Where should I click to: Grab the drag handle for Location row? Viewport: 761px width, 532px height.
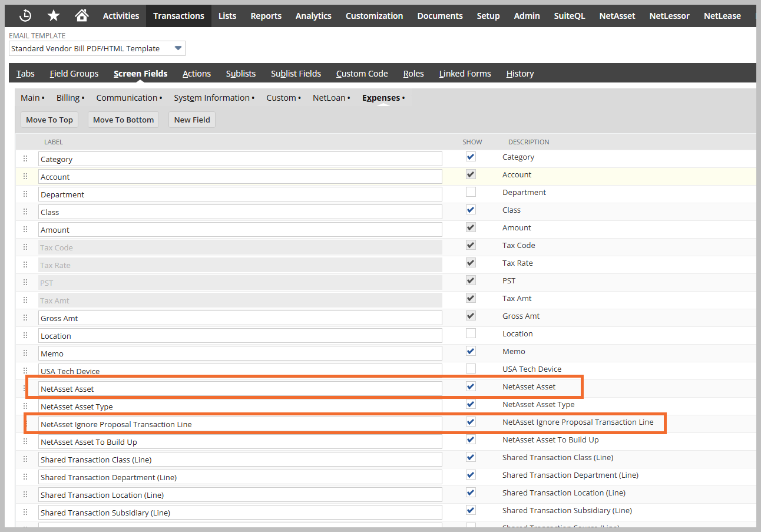pyautogui.click(x=25, y=336)
